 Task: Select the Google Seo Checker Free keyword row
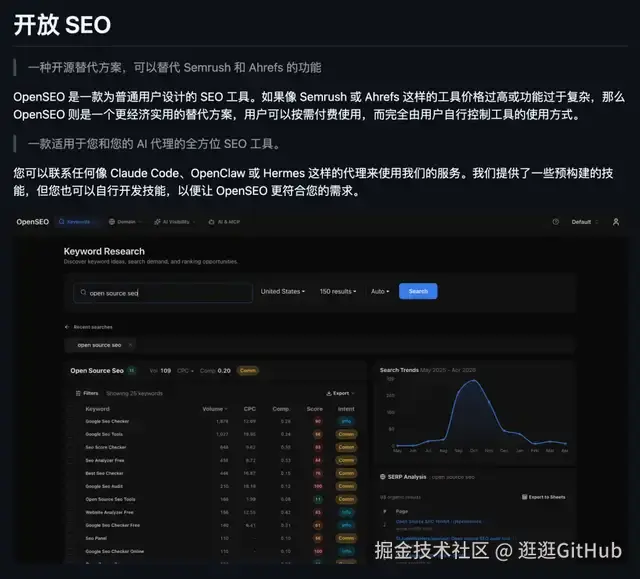click(214, 525)
